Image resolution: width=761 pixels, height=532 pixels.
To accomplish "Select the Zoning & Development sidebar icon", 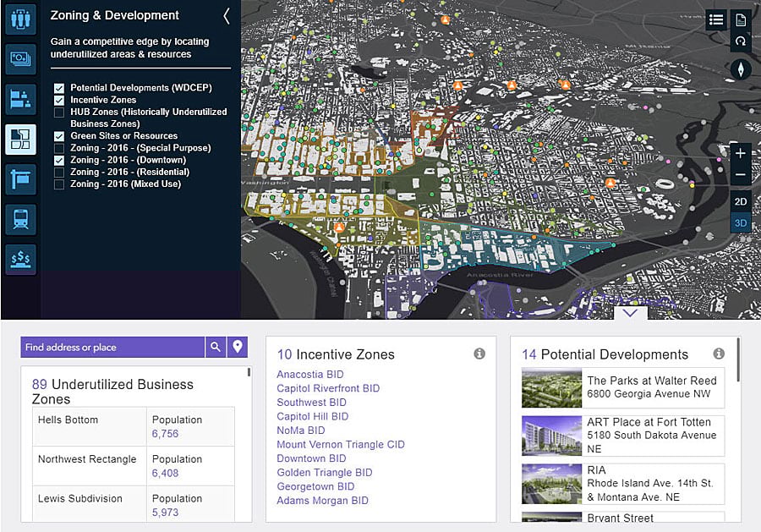I will coord(20,140).
